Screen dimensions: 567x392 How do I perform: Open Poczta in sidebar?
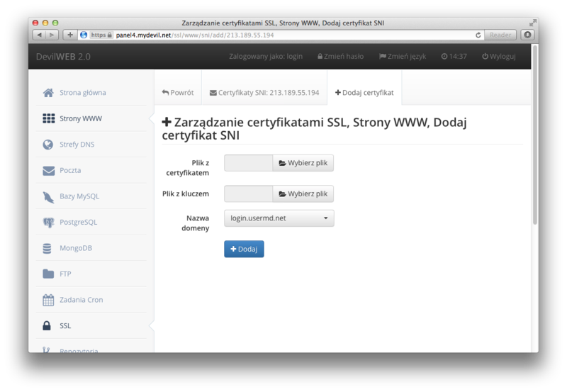(x=91, y=171)
